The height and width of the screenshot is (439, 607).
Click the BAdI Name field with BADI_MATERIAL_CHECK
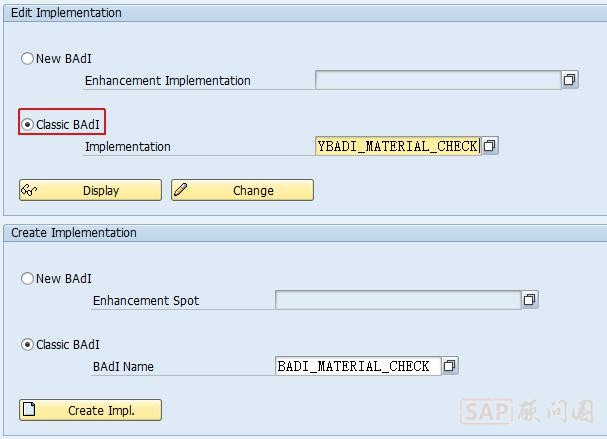pos(357,366)
